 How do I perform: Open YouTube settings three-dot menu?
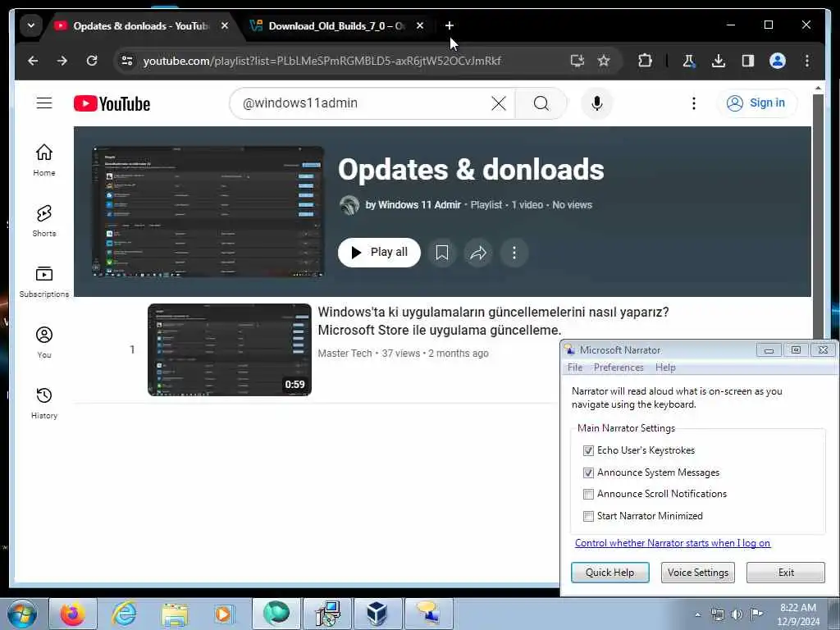pos(694,103)
